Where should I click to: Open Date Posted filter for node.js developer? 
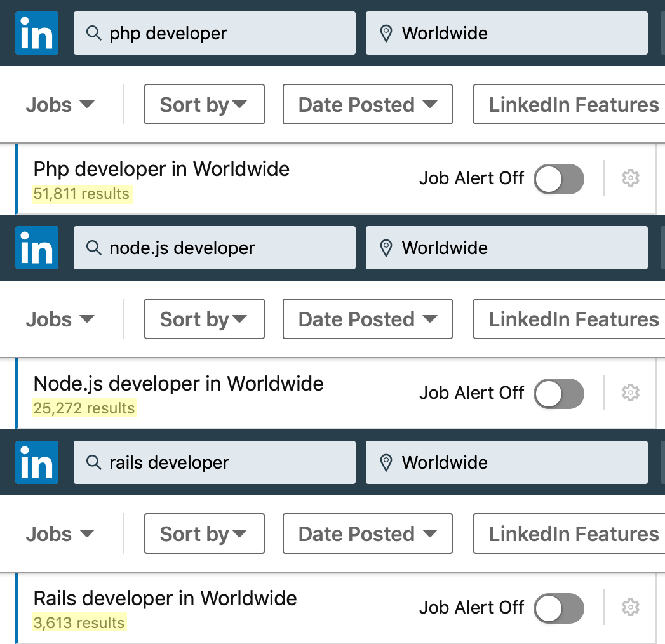(368, 319)
